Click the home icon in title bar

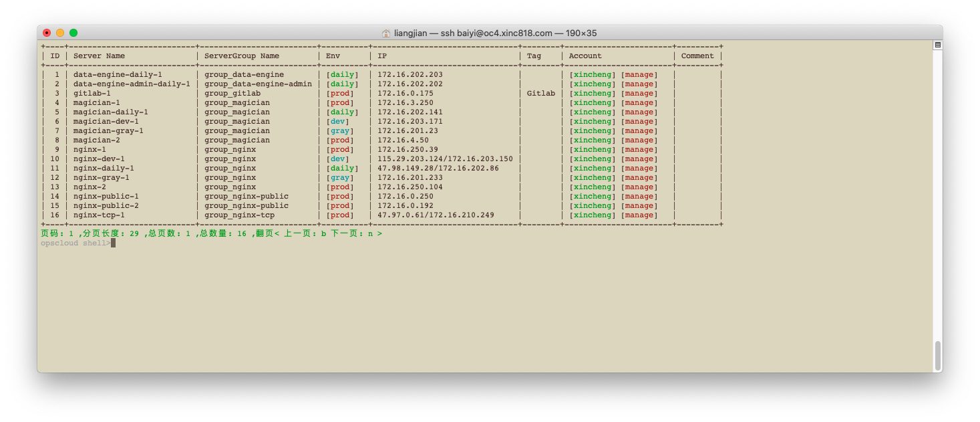click(x=386, y=33)
